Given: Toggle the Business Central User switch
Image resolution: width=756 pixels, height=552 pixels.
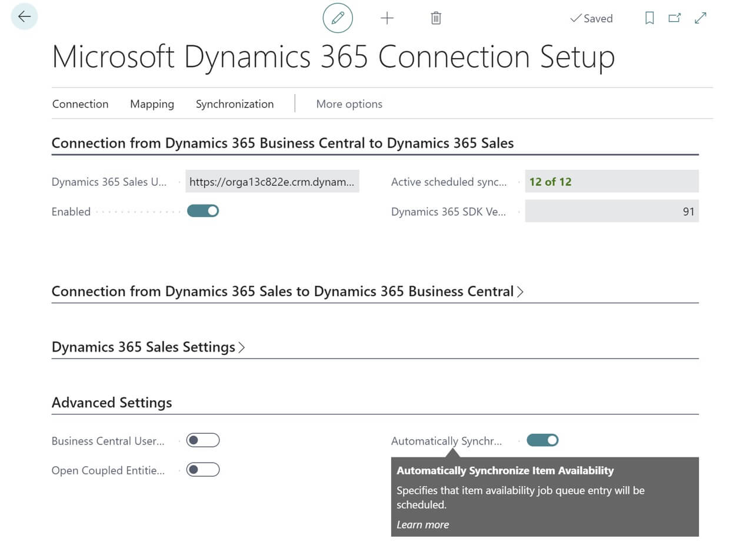Looking at the screenshot, I should pyautogui.click(x=203, y=440).
